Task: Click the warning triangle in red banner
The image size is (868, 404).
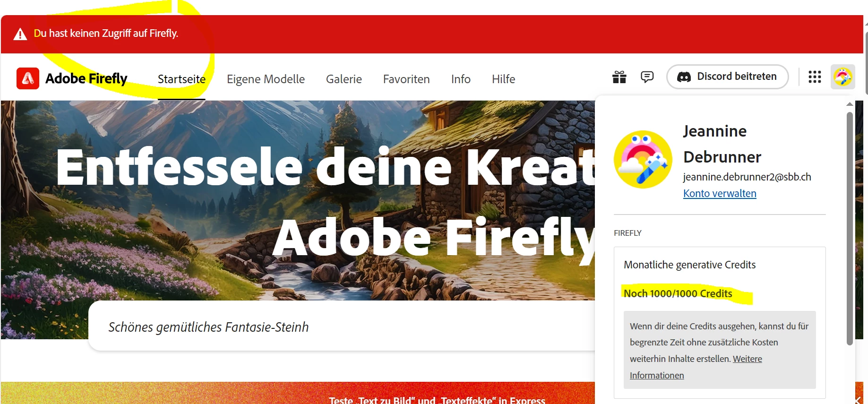Action: coord(20,34)
